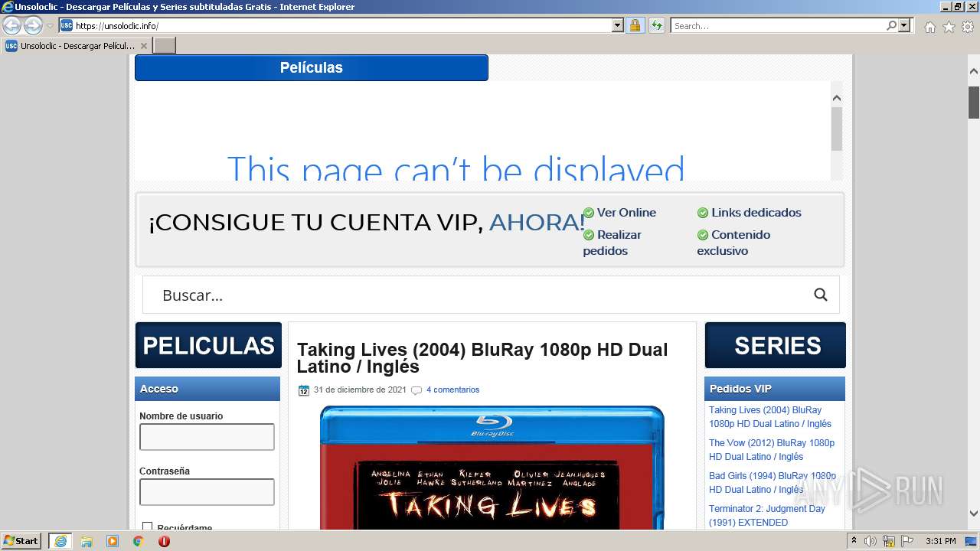The height and width of the screenshot is (551, 980).
Task: Open Favorites with the star icon
Action: coord(949,27)
